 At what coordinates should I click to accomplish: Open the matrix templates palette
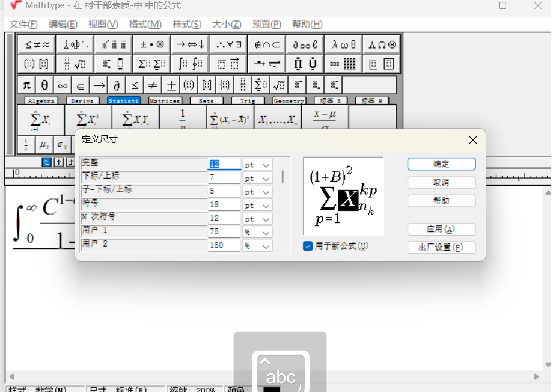tap(343, 64)
